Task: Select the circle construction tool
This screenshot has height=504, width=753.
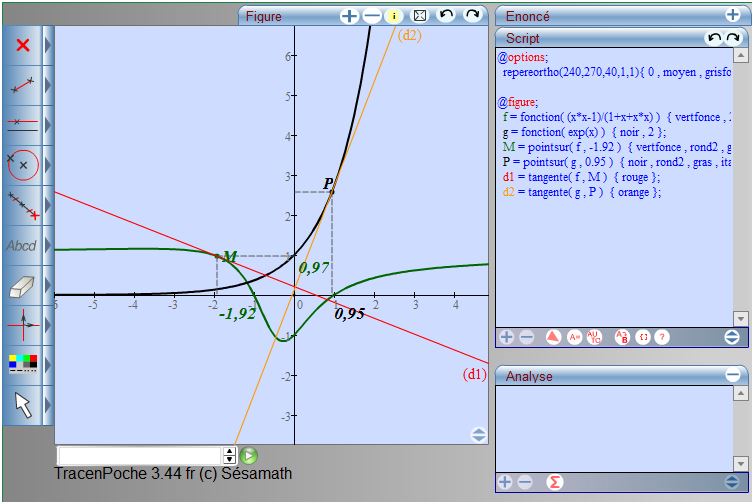Action: [x=23, y=165]
